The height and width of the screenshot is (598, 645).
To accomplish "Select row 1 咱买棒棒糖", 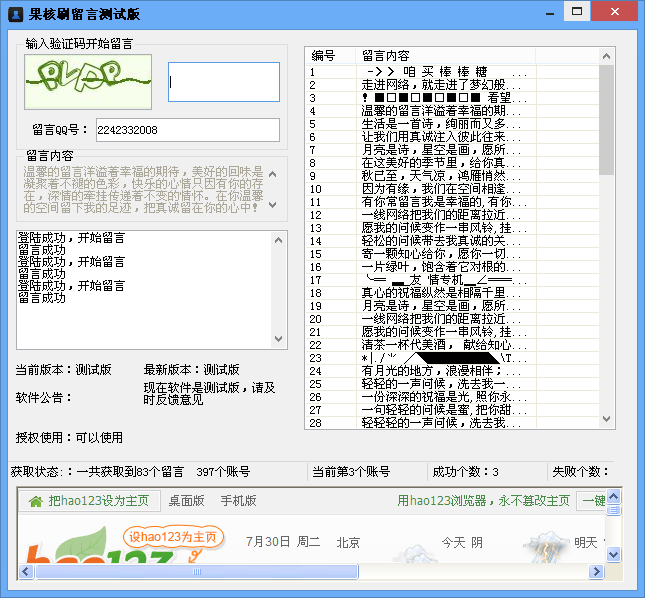I will [452, 72].
